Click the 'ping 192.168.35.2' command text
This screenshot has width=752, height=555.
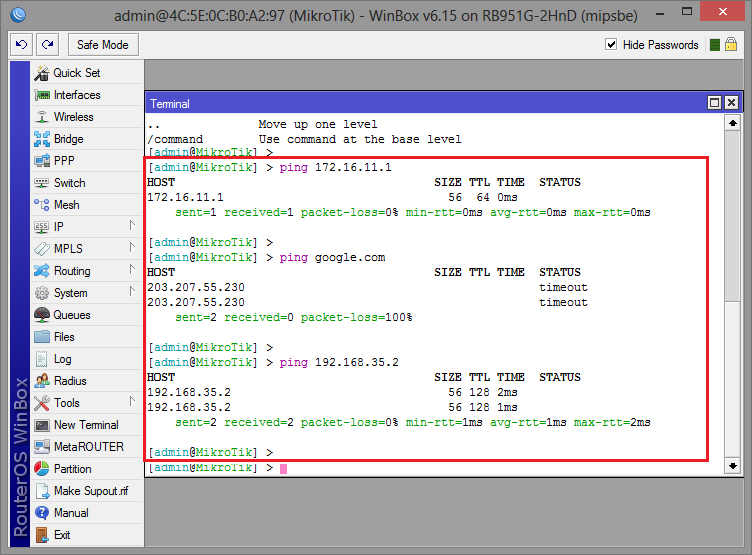pyautogui.click(x=339, y=362)
